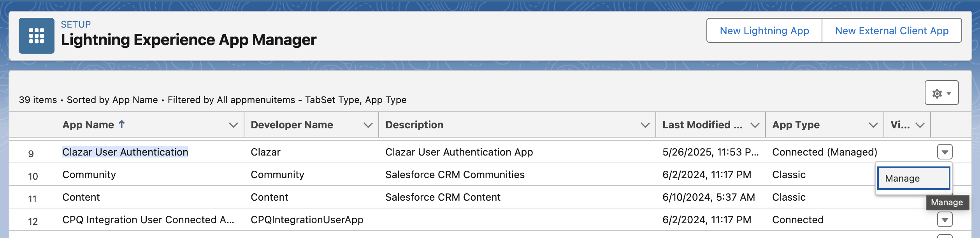Click description Salesforce CRM Communities

(455, 175)
